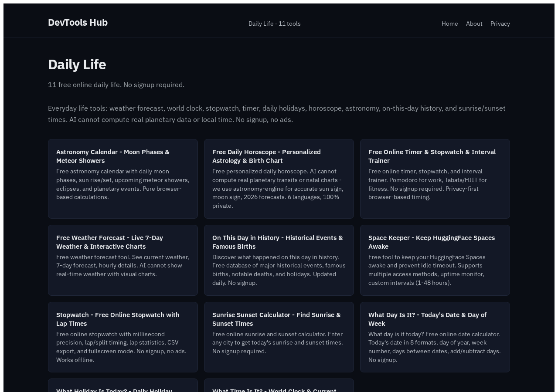Screen dimensions: 558x392
Task: Open the 'What Time Is It?' World Clock card
Action: click(279, 386)
